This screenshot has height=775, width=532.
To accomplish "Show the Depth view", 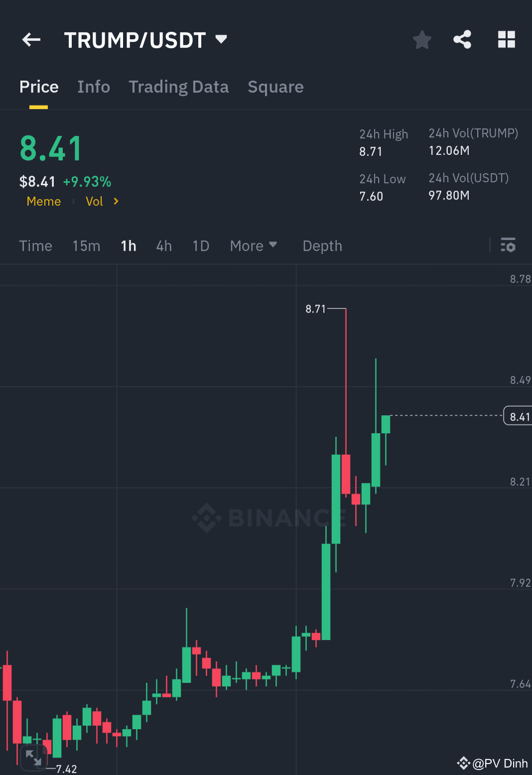I will coord(322,246).
